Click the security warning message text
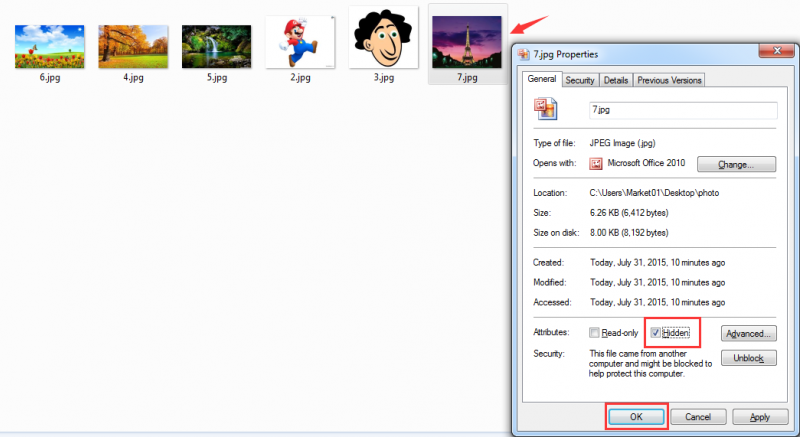The height and width of the screenshot is (437, 800). point(651,364)
